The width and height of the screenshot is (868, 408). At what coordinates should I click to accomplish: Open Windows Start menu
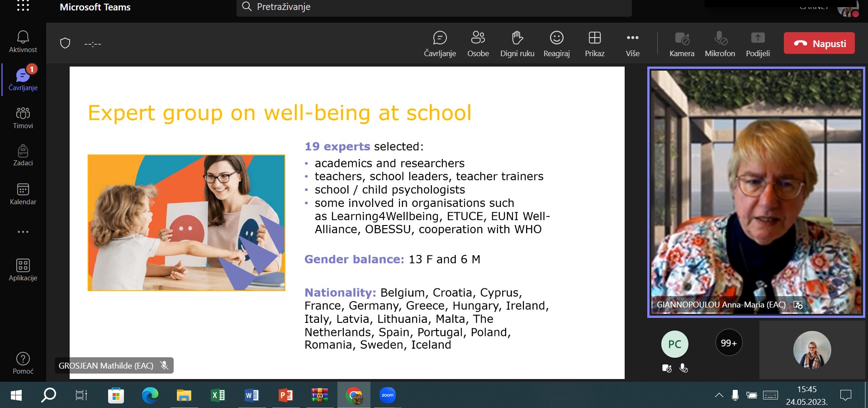16,395
